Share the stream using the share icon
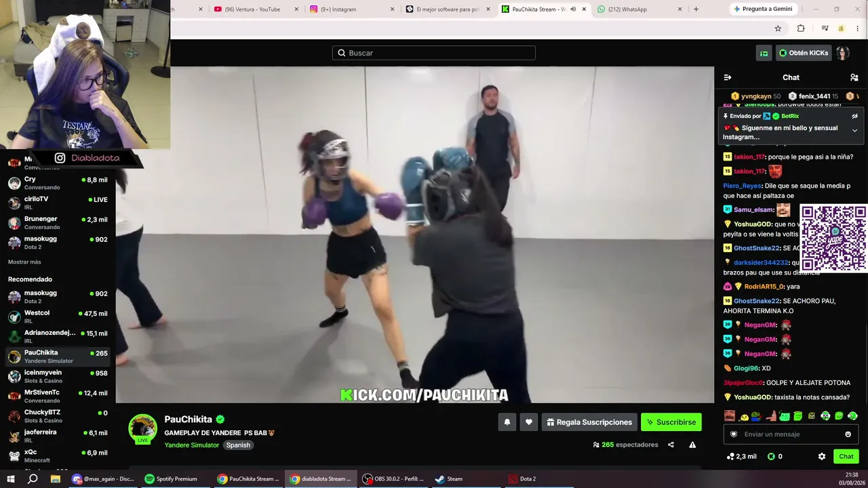 click(671, 445)
